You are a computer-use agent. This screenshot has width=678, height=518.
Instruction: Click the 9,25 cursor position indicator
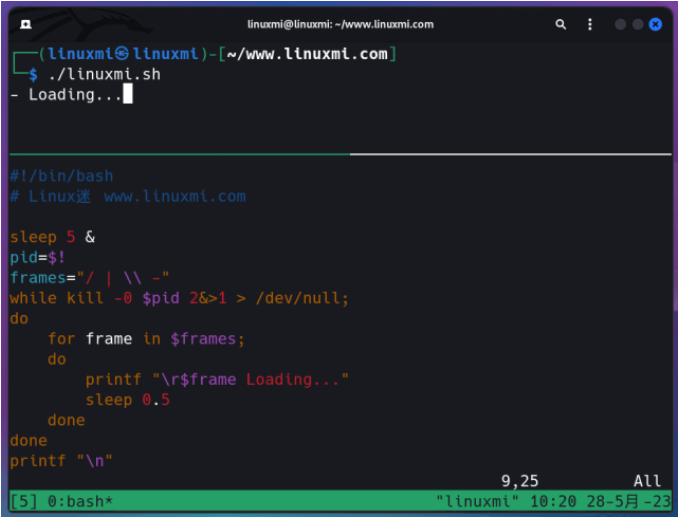[x=520, y=481]
